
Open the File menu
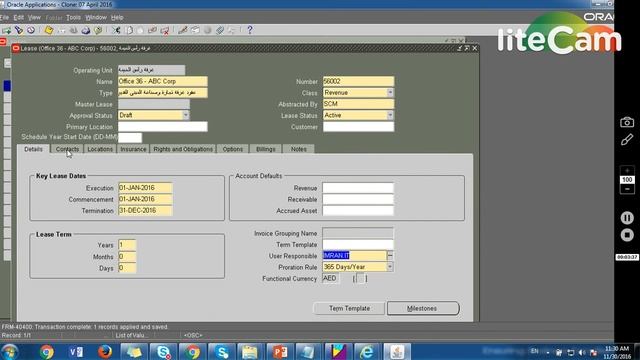[4, 18]
